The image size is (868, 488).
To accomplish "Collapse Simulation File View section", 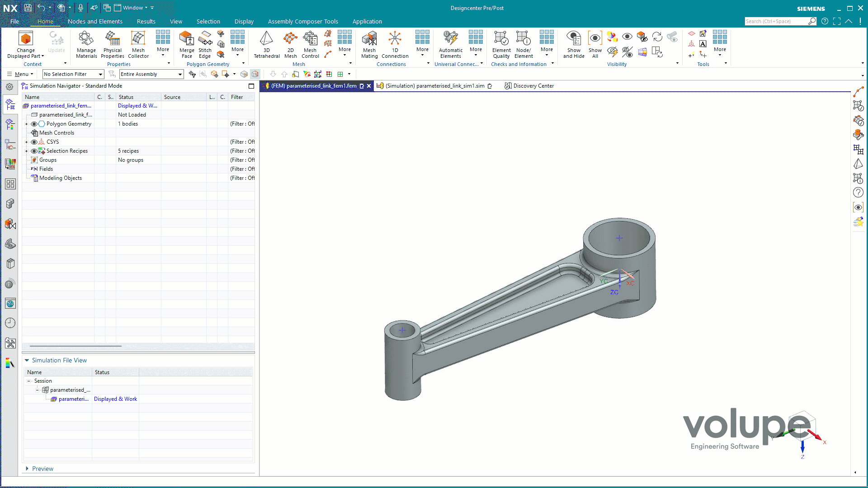I will tap(27, 360).
